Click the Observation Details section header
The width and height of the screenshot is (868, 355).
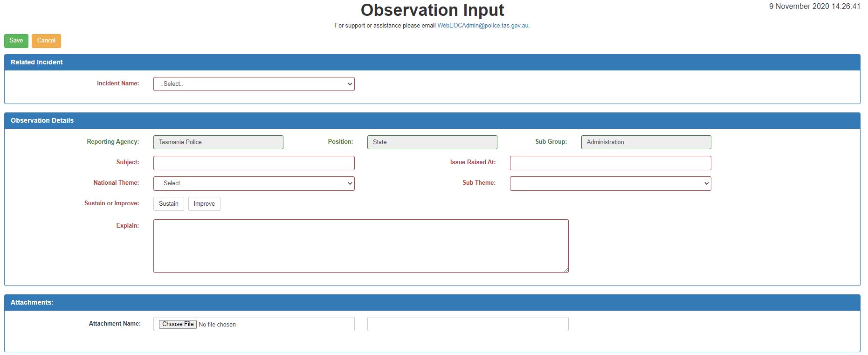coord(42,120)
